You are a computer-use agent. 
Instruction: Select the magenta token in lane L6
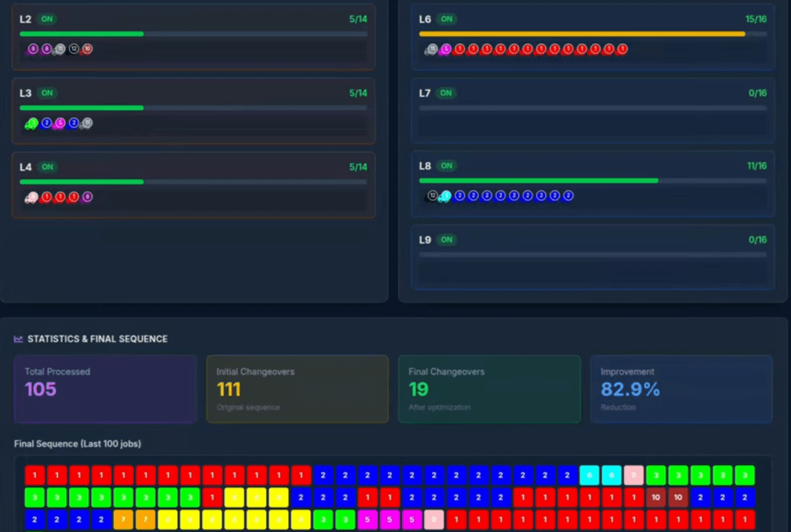(445, 49)
